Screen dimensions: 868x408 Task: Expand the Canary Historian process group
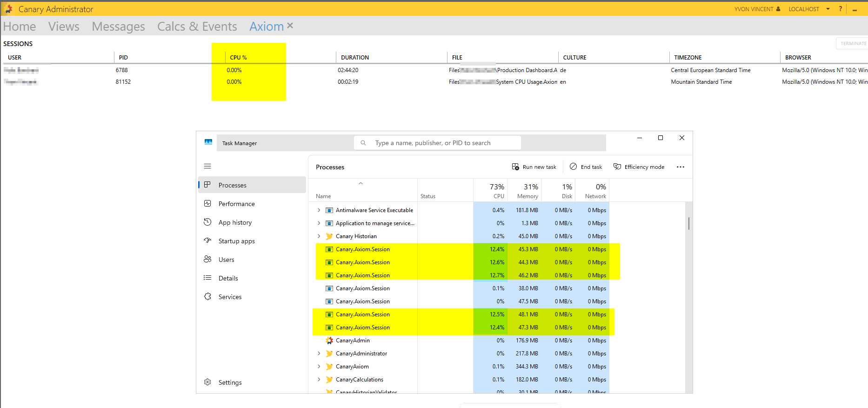(319, 236)
